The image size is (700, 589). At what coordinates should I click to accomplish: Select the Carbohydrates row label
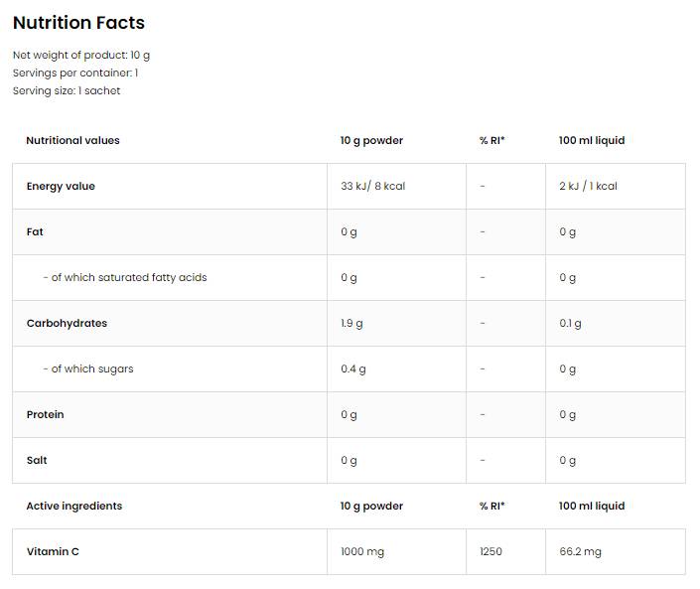pyautogui.click(x=67, y=324)
